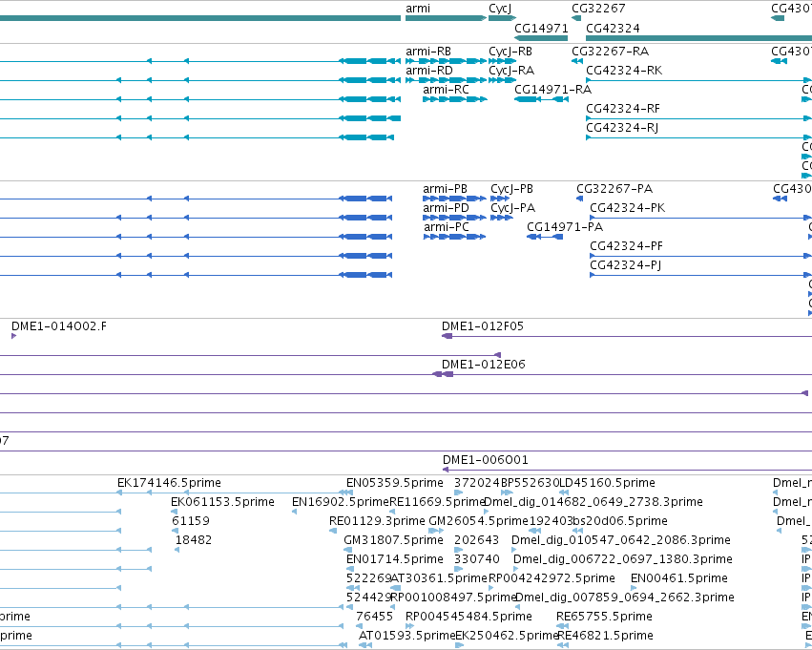Viewport: 812px width, 650px height.
Task: Click the CycJ-PB CDS label
Action: tap(511, 190)
